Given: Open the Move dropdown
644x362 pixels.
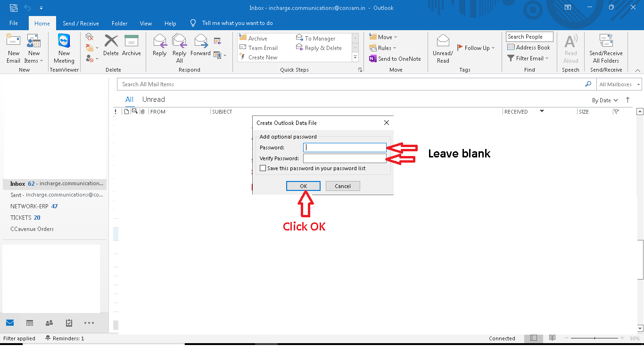Looking at the screenshot, I should click(x=383, y=37).
